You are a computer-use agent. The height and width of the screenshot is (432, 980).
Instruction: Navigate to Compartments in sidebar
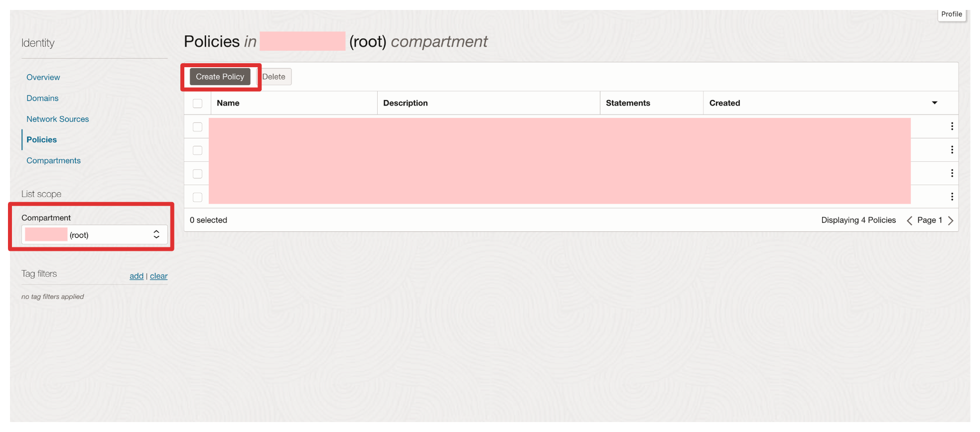pyautogui.click(x=53, y=161)
